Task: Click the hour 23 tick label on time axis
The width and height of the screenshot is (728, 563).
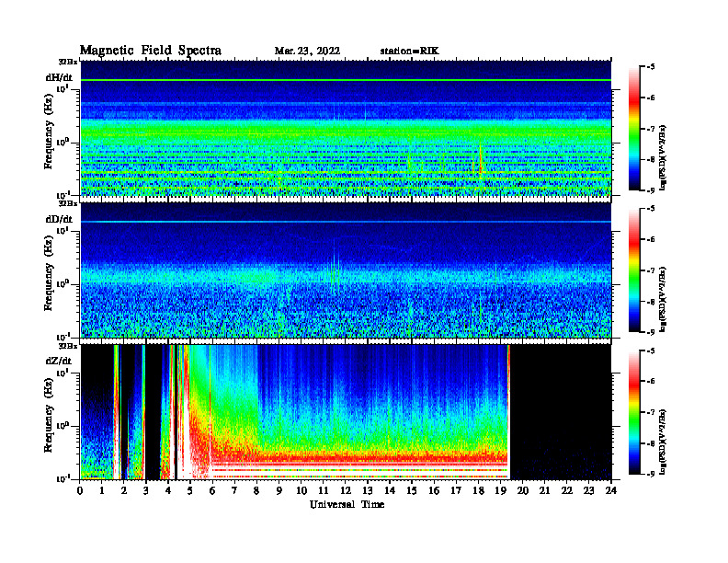Action: click(588, 490)
